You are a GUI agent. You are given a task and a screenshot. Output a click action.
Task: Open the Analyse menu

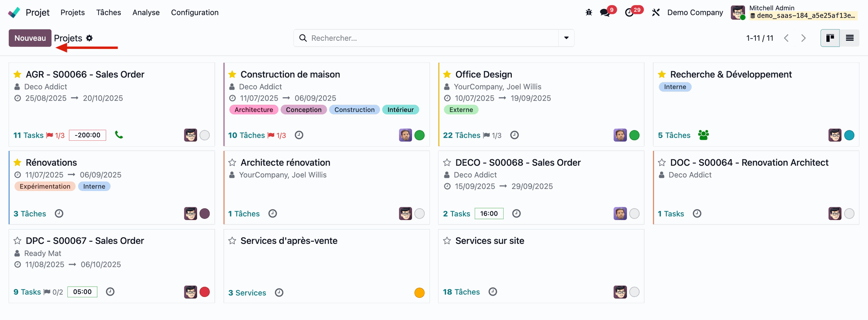click(146, 13)
